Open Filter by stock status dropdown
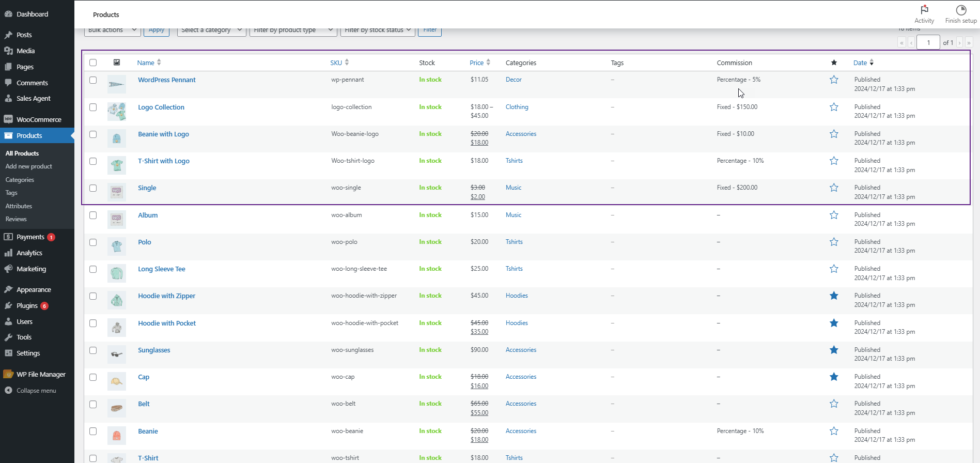Image resolution: width=980 pixels, height=463 pixels. coord(377,30)
